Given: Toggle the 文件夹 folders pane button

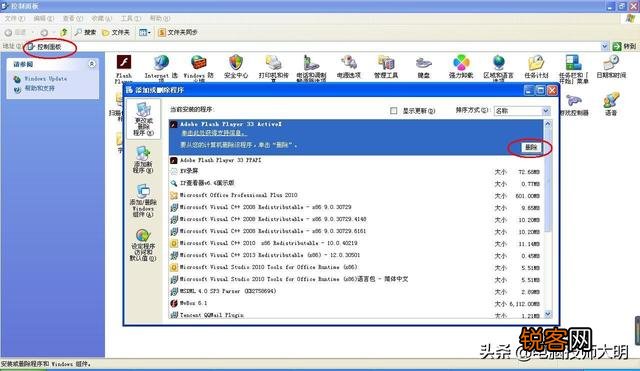Looking at the screenshot, I should 116,32.
